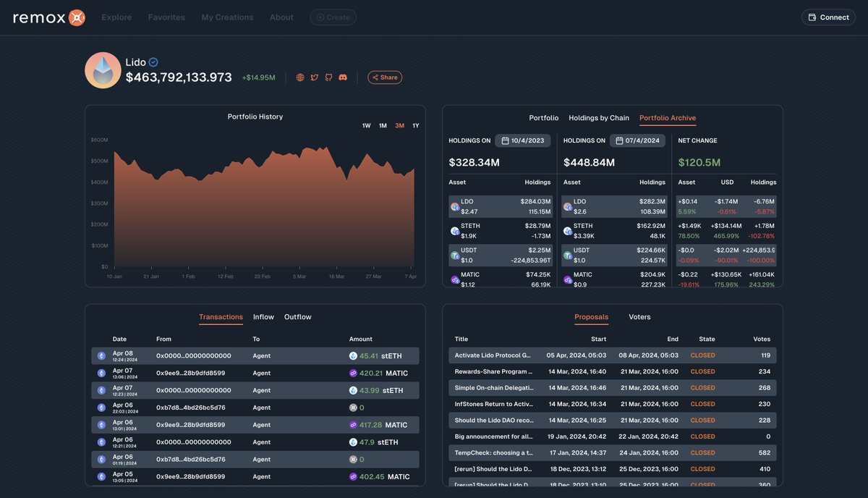
Task: Switch to the Inflow tab
Action: pos(263,317)
